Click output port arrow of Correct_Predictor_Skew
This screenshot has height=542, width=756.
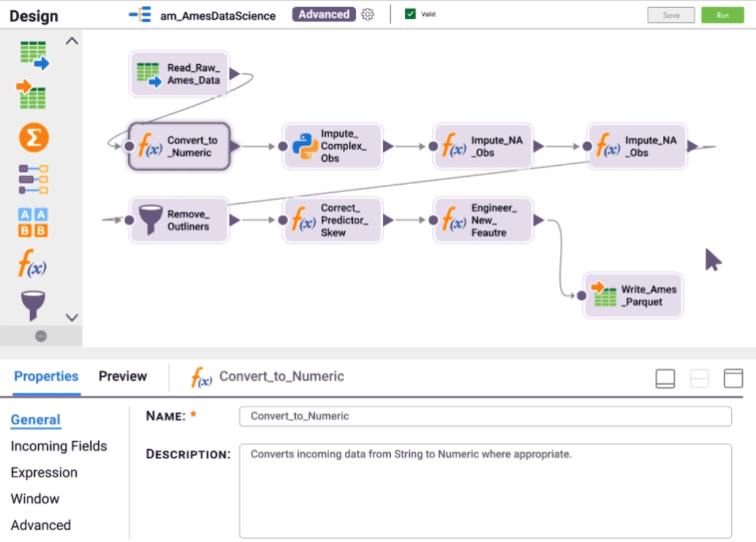click(x=388, y=220)
